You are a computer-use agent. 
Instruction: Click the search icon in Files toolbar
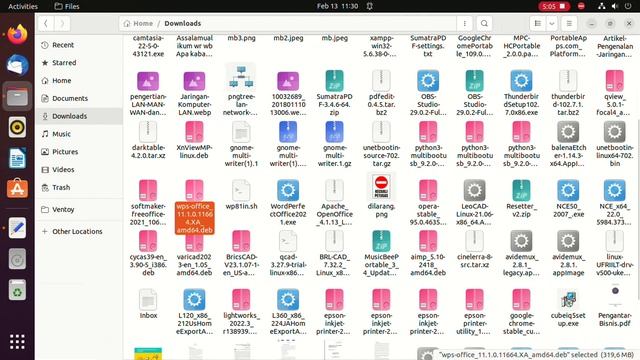484,24
